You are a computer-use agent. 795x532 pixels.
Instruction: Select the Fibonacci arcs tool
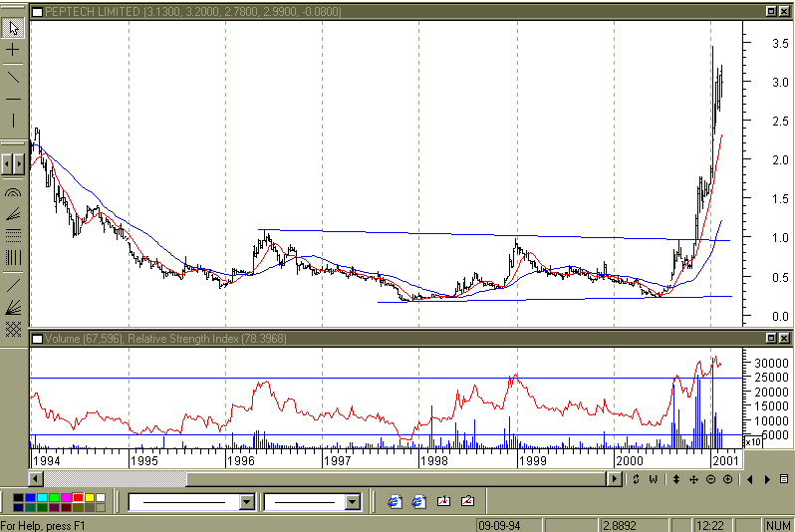point(13,192)
